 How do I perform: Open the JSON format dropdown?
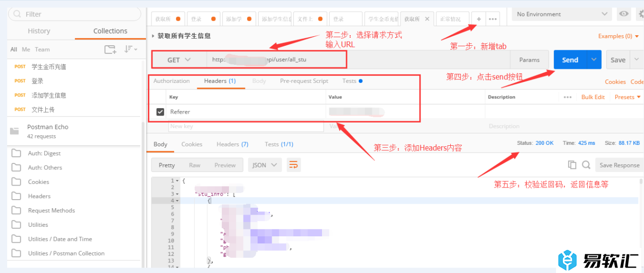[265, 165]
